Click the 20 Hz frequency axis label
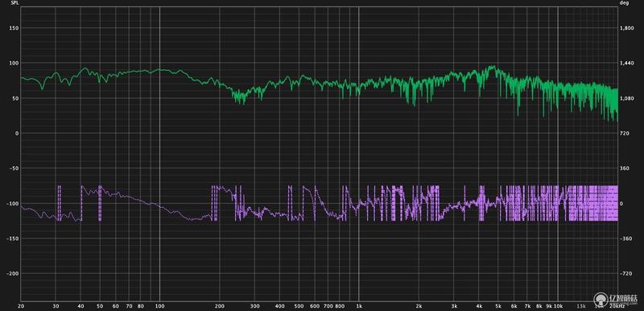This screenshot has width=644, height=311. (21, 306)
